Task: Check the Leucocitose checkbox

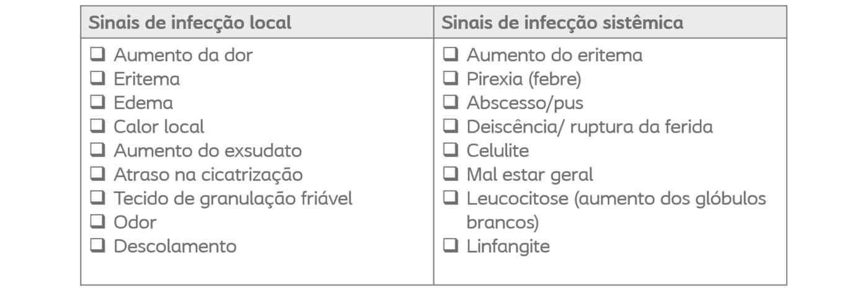Action: [x=450, y=198]
